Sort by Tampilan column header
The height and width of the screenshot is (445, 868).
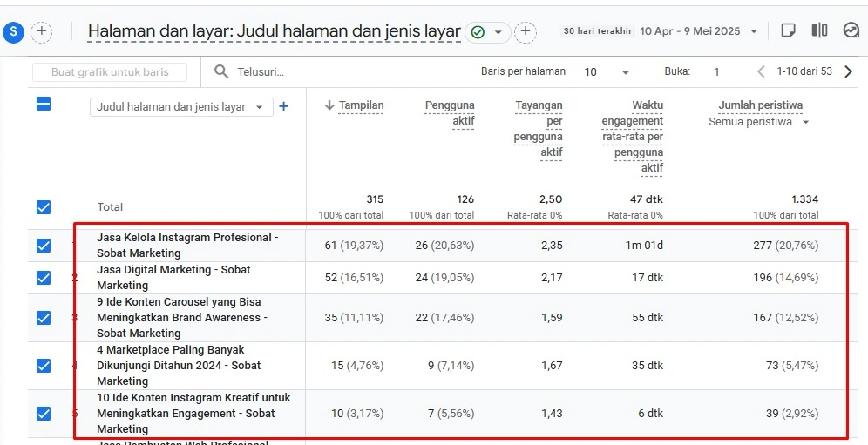pyautogui.click(x=361, y=105)
